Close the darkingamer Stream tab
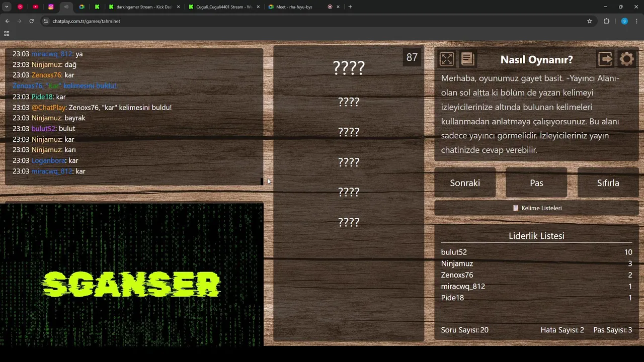Screen dimensions: 644x362 (179, 7)
